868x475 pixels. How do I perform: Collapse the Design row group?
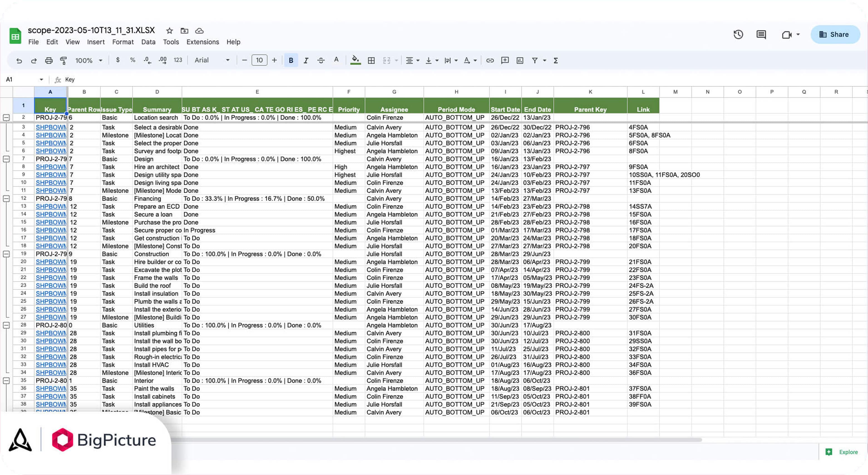coord(6,159)
